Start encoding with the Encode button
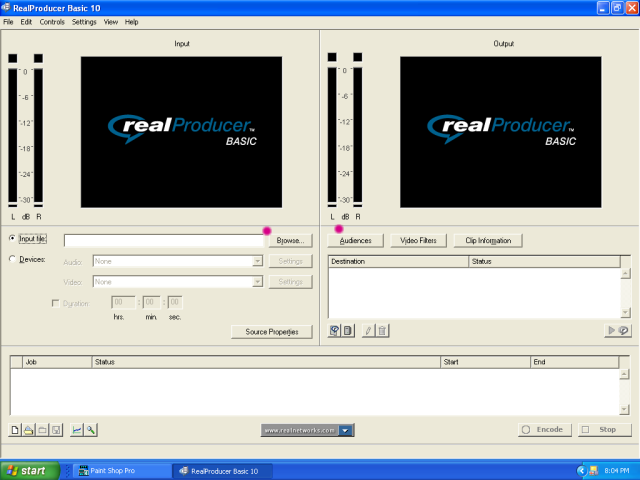Screen dimensions: 640x480 (544, 430)
